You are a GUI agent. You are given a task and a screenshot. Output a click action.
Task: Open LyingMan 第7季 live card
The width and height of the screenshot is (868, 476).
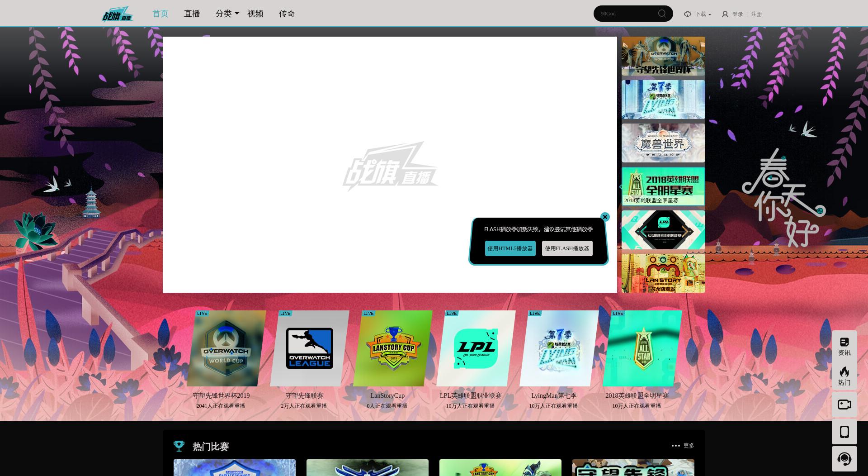pyautogui.click(x=559, y=348)
